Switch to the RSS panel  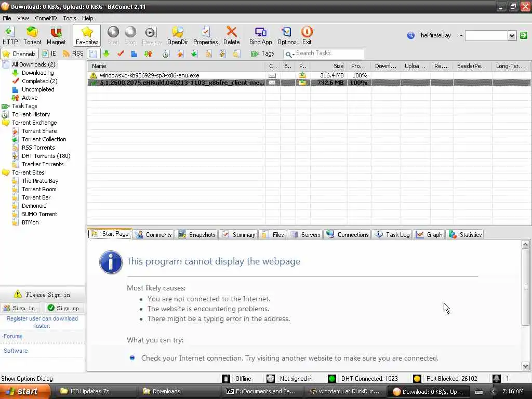pos(73,54)
